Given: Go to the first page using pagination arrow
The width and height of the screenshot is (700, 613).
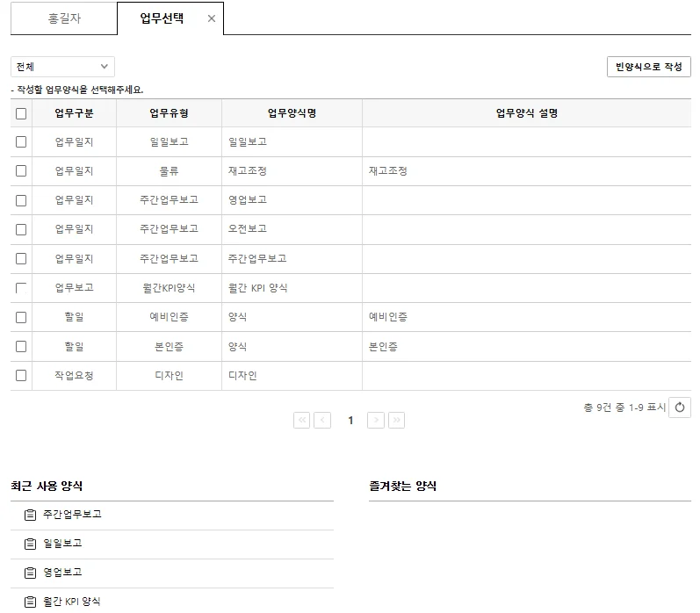Looking at the screenshot, I should [x=302, y=421].
